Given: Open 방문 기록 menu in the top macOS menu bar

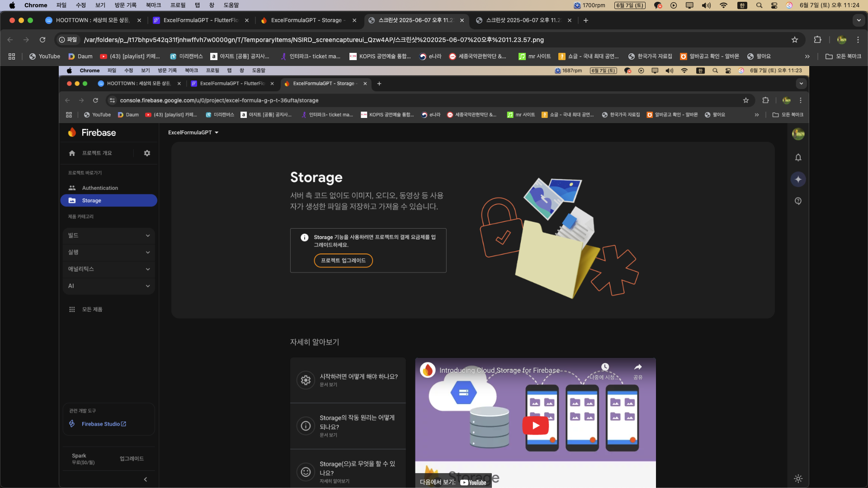Looking at the screenshot, I should [x=125, y=5].
